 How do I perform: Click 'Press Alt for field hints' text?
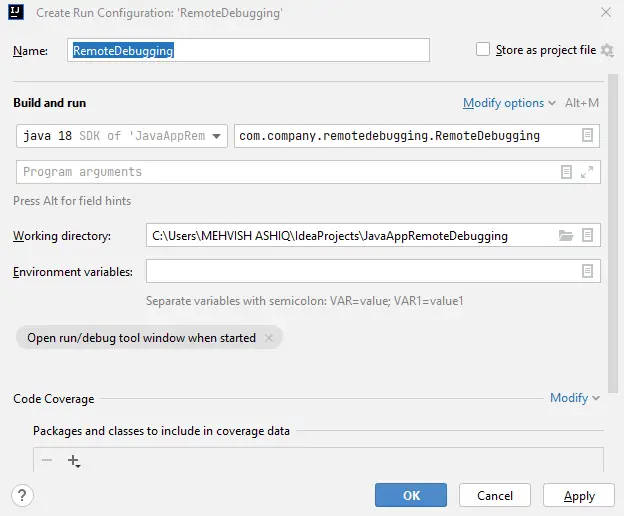[72, 201]
